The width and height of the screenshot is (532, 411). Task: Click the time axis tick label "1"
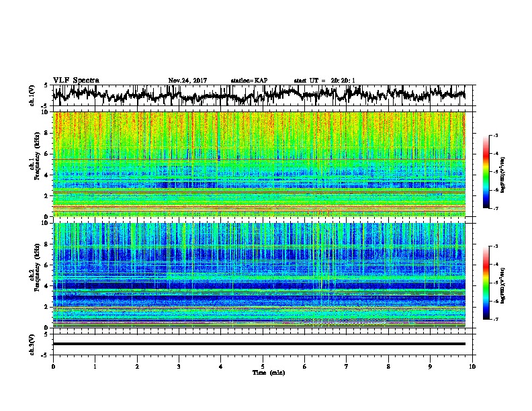(x=95, y=367)
